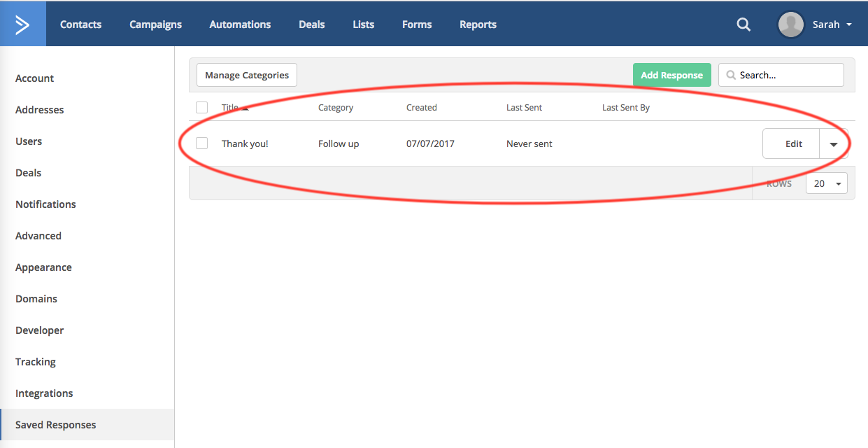
Task: Go to the Automations menu
Action: [x=240, y=24]
